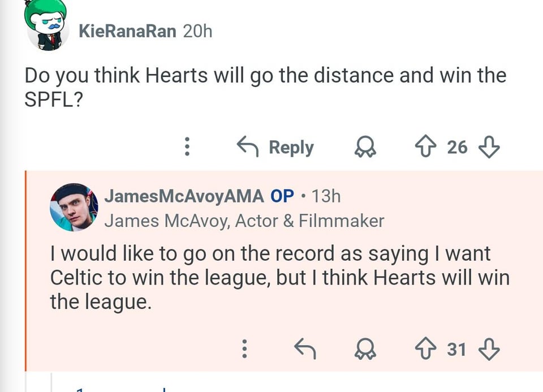
Task: Downvote KieRanaRan's comment
Action: pos(489,147)
